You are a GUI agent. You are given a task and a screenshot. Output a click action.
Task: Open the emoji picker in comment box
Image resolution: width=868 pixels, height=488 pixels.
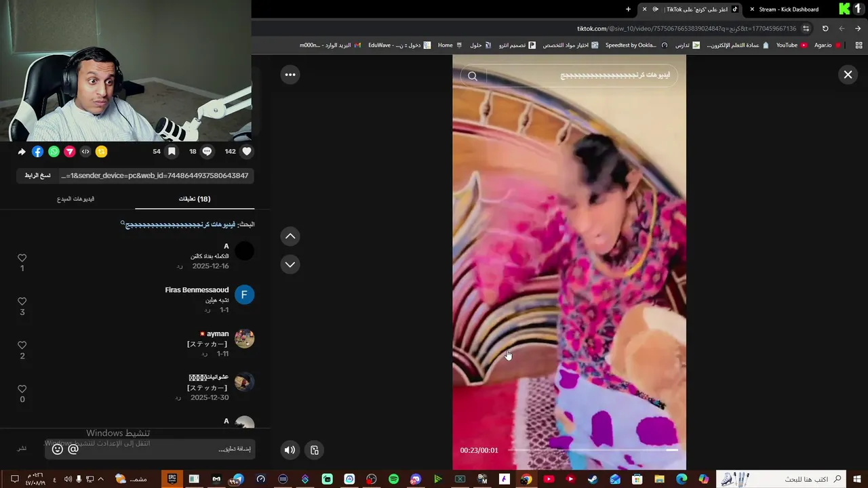click(x=58, y=449)
